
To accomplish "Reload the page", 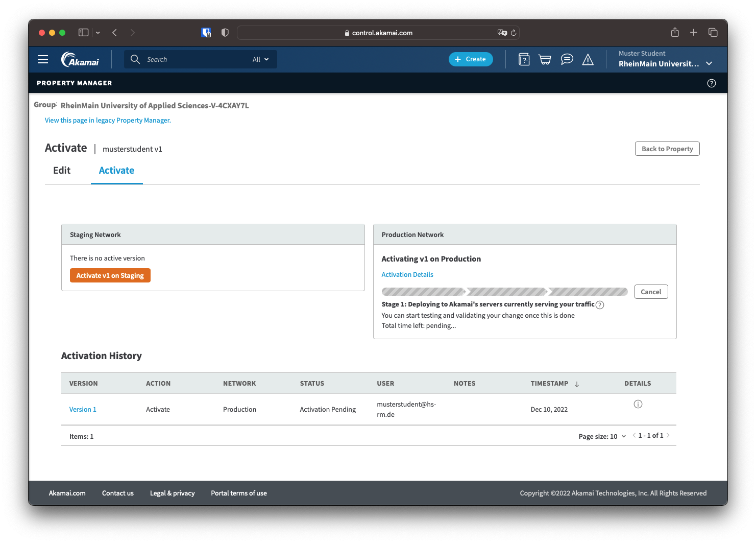I will coord(514,33).
